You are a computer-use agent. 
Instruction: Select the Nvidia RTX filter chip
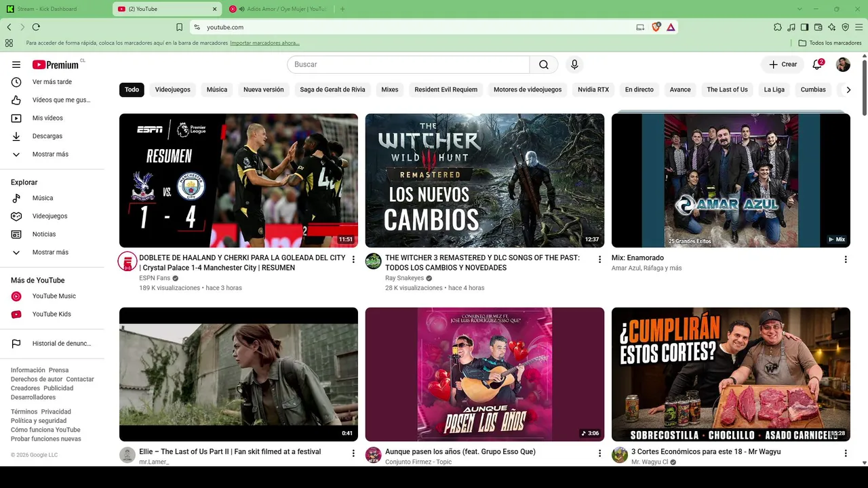tap(593, 89)
